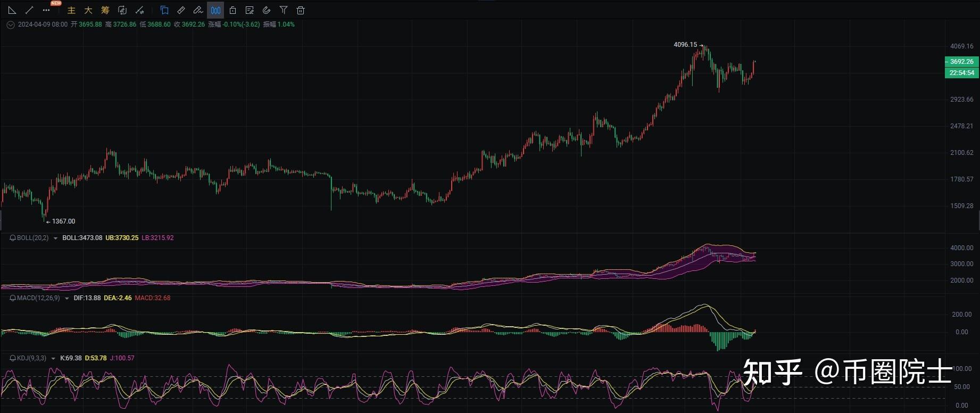The width and height of the screenshot is (980, 413).
Task: Toggle the magnet snap tool
Action: 267,10
